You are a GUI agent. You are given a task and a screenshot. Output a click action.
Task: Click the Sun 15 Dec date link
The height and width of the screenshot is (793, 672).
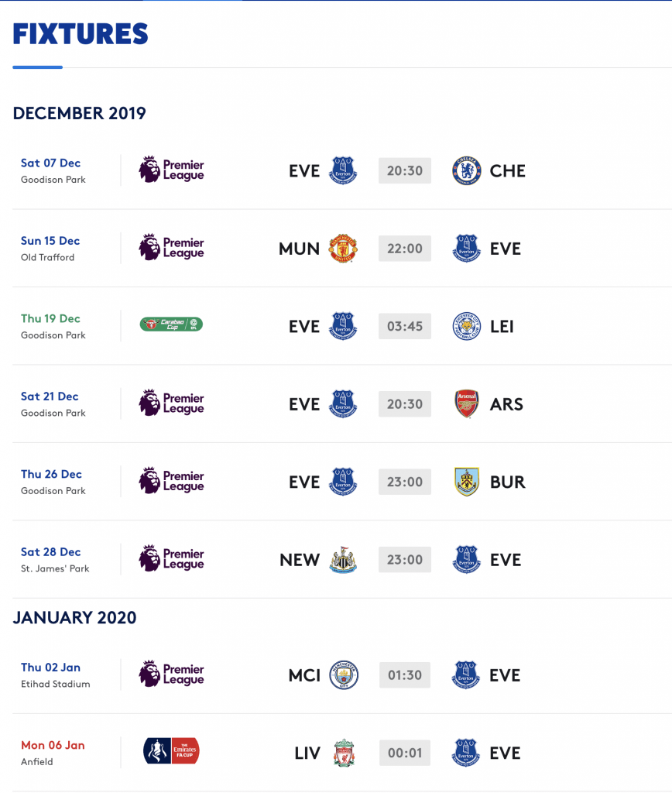click(x=50, y=241)
